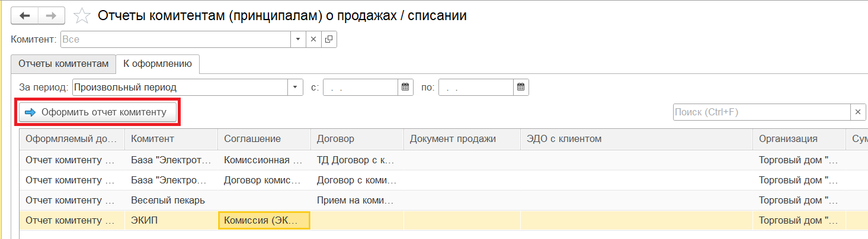
Task: Select the Прием на коми... contract cell
Action: point(357,200)
